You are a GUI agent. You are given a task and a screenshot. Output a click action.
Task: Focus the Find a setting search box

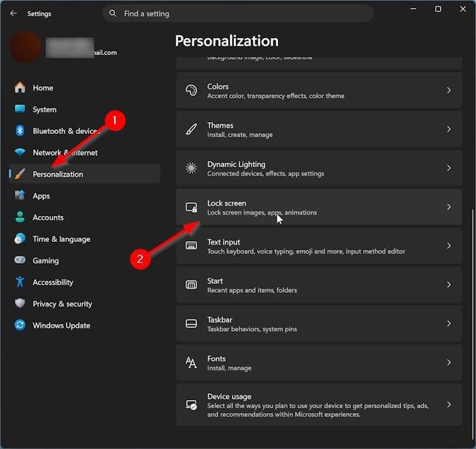pyautogui.click(x=238, y=14)
